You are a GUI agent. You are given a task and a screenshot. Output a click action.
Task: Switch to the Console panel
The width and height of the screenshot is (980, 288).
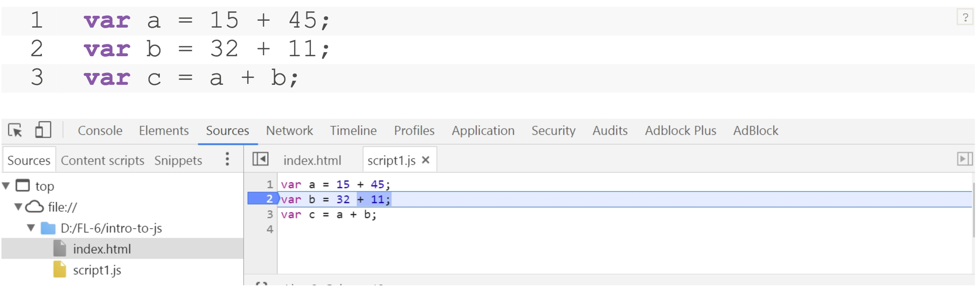point(100,131)
